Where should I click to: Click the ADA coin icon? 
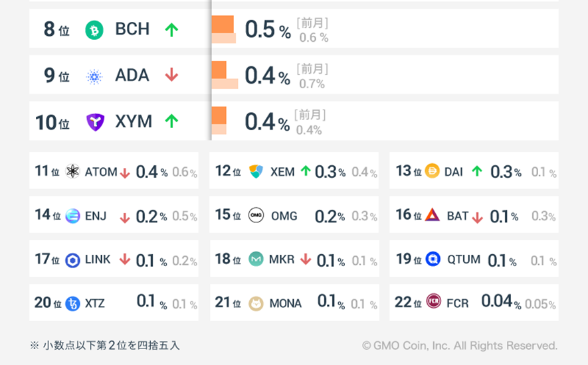(x=94, y=76)
